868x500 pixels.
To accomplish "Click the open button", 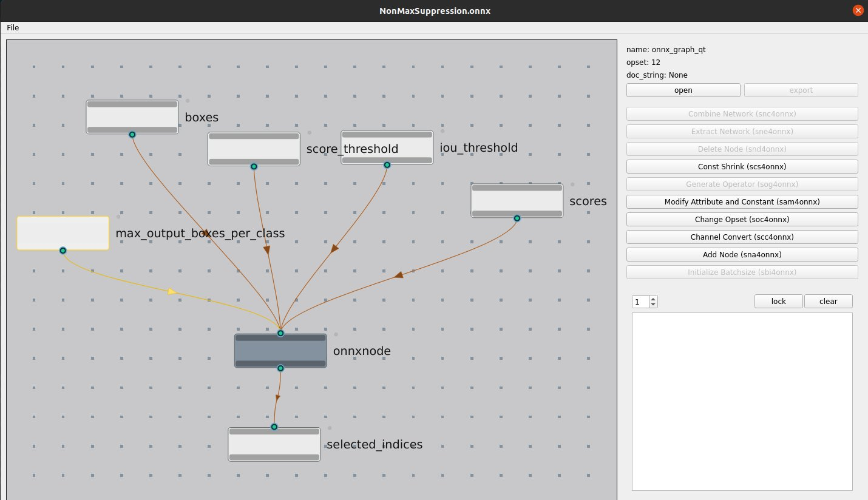I will point(683,90).
